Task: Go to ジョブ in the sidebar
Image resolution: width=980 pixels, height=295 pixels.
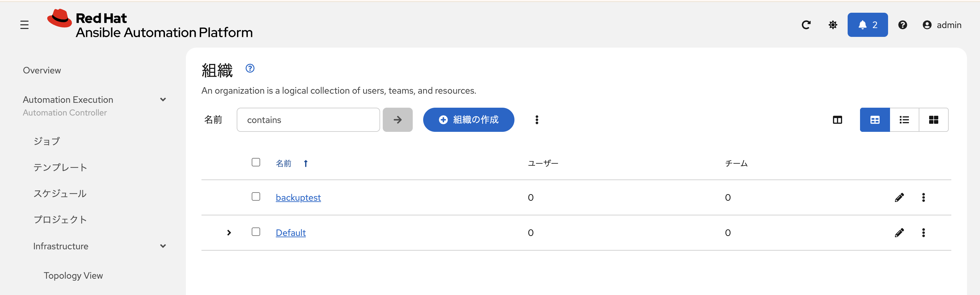Action: 47,141
